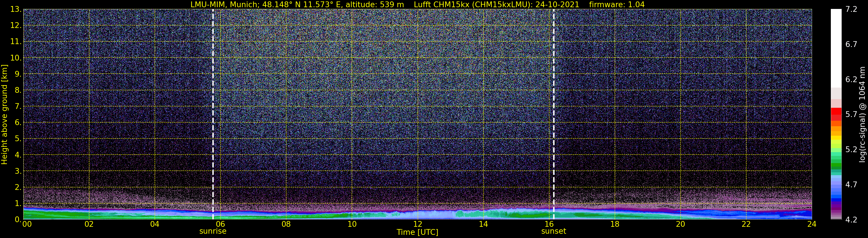The width and height of the screenshot is (868, 238).
Task: Click the white dashed sunrise marker line
Action: tap(213, 114)
